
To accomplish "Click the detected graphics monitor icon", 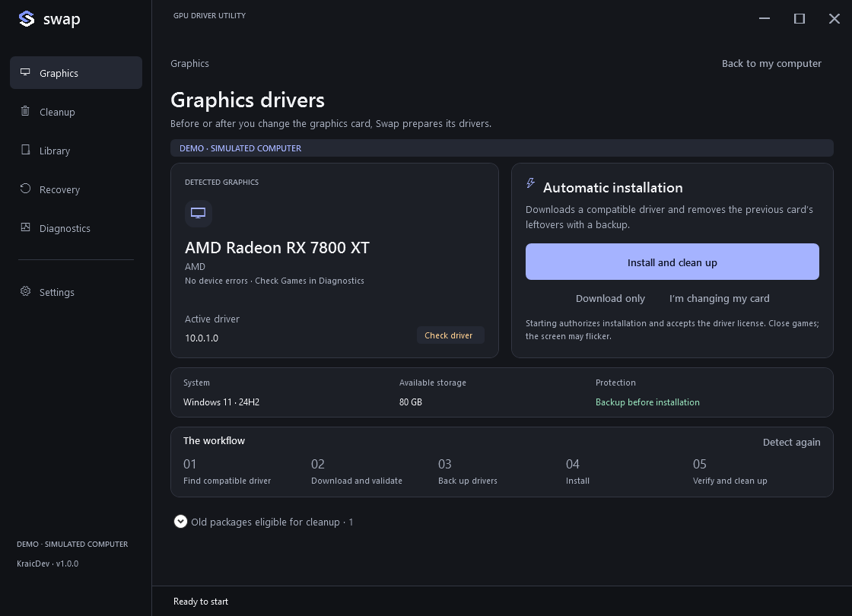I will (x=199, y=213).
